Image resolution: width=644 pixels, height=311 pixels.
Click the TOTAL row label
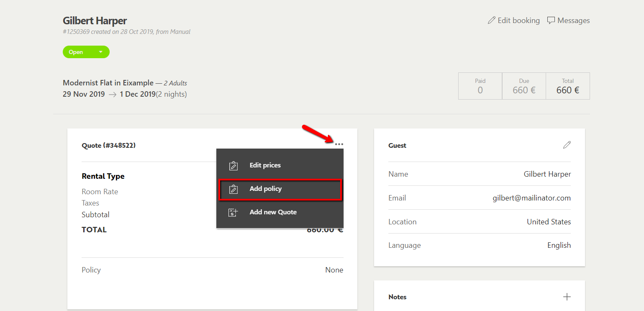tap(94, 230)
